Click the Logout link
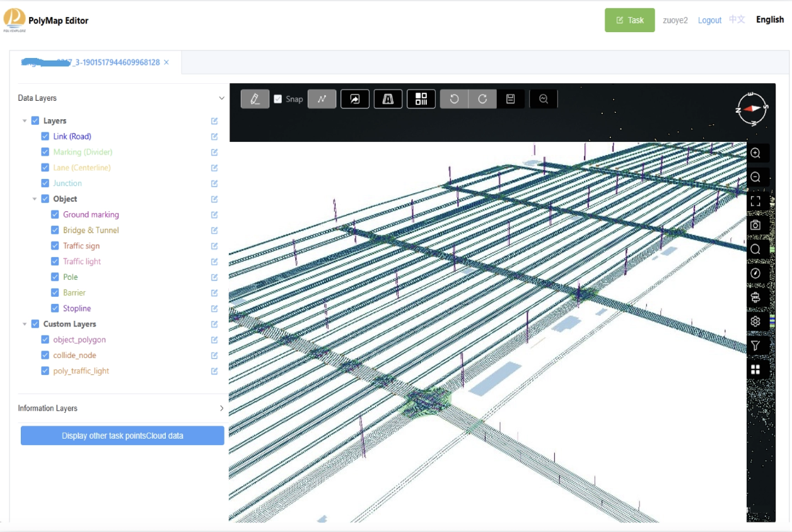This screenshot has height=532, width=792. (709, 20)
